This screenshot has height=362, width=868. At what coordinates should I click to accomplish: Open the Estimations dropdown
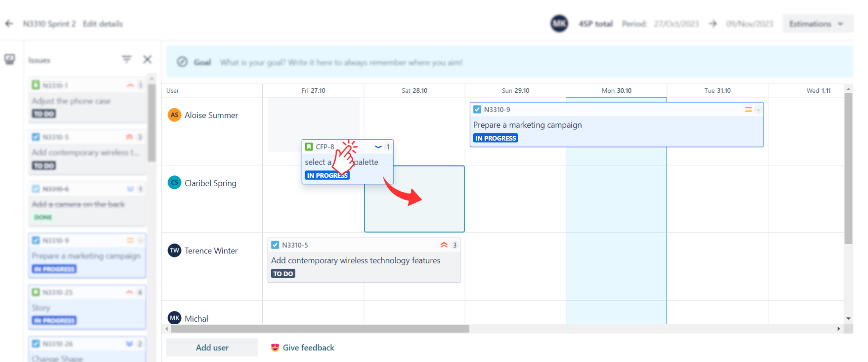click(817, 24)
